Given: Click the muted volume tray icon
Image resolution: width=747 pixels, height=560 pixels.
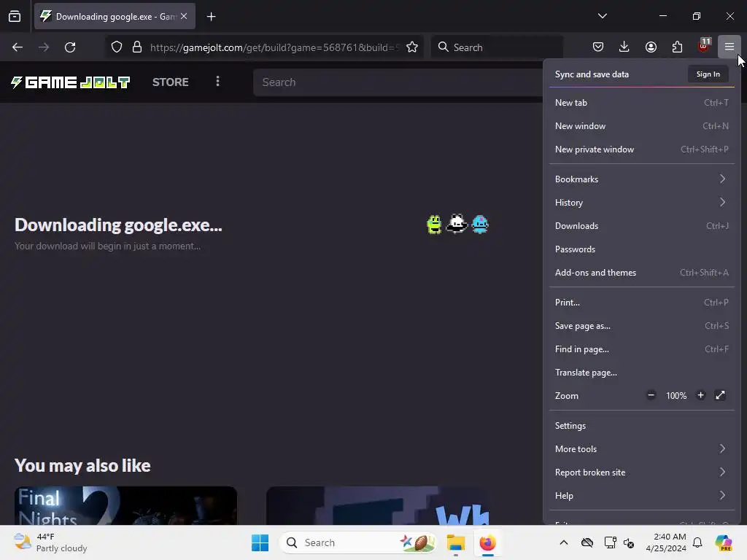Looking at the screenshot, I should click(x=629, y=542).
